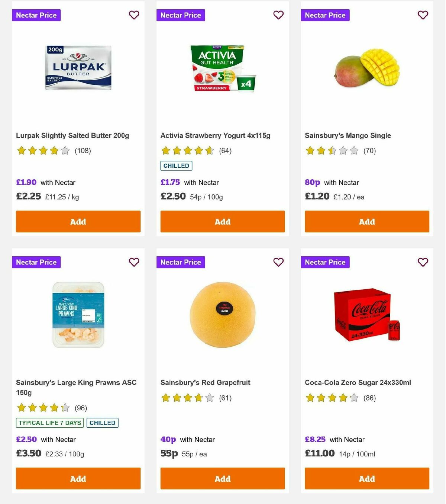
Task: Open the Nectar Price badge on Coca-Cola
Action: [x=325, y=262]
